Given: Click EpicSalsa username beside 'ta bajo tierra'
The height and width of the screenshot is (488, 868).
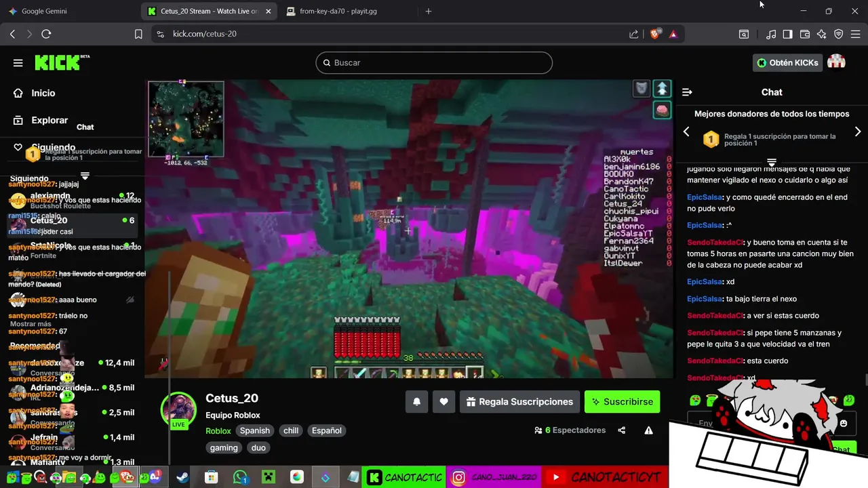Looking at the screenshot, I should [x=704, y=299].
